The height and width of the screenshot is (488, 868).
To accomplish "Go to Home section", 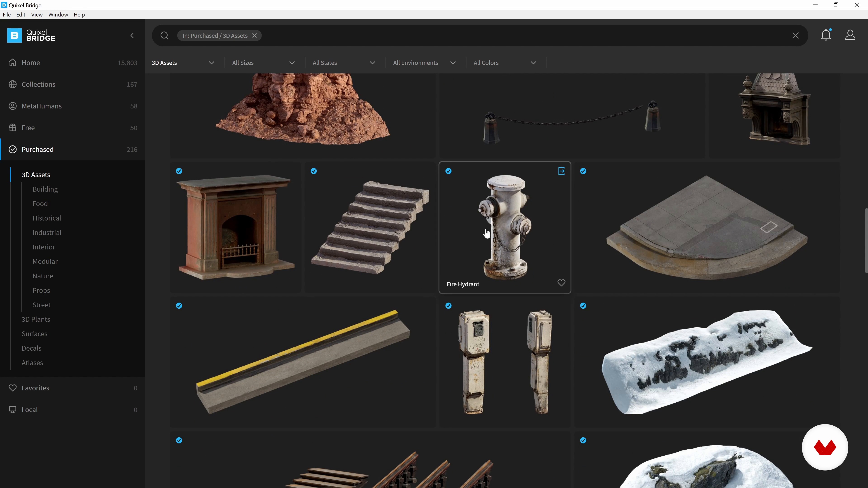I will [72, 63].
